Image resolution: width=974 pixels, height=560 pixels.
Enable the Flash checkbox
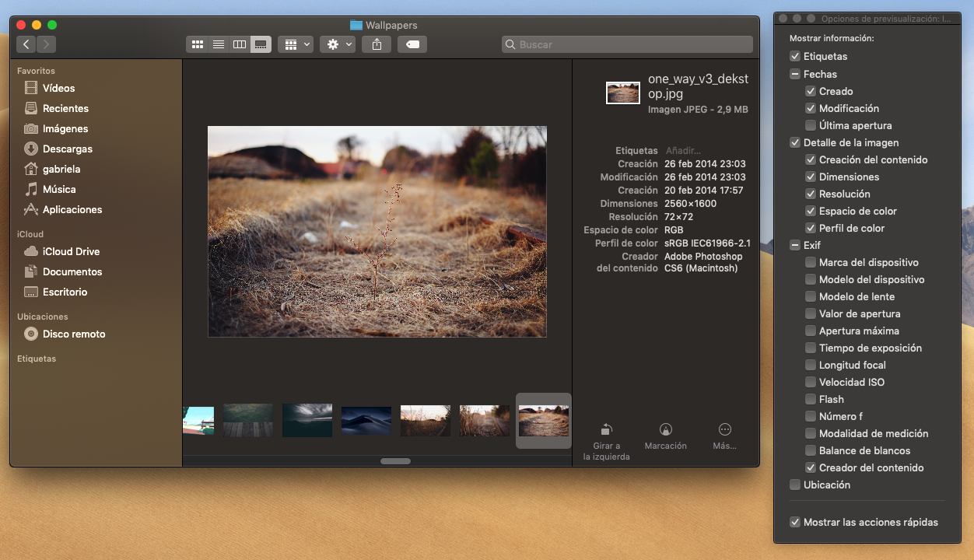pos(811,399)
